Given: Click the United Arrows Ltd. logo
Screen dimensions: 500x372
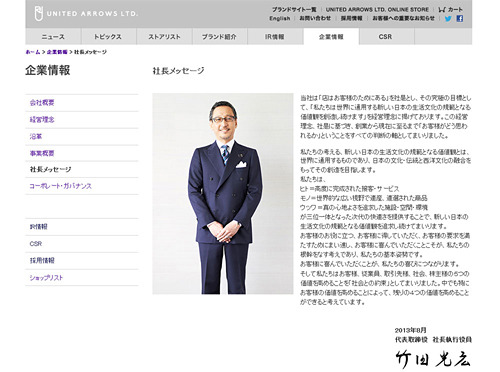Looking at the screenshot, I should [x=86, y=14].
